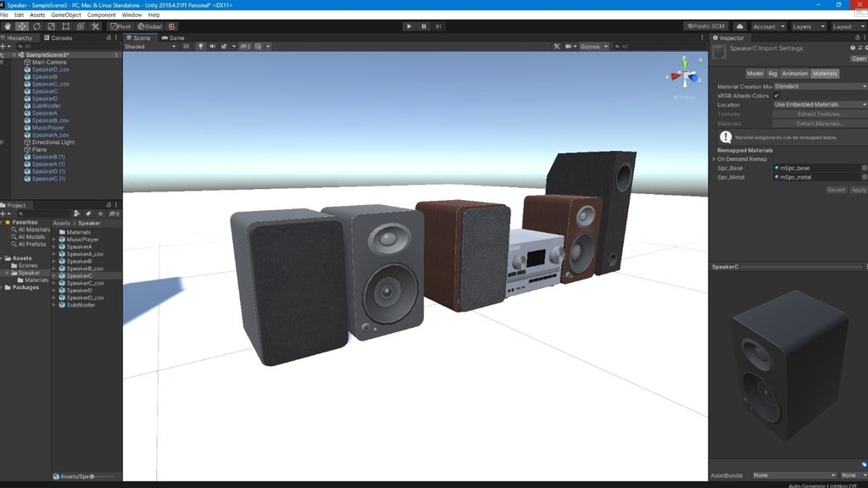Image resolution: width=868 pixels, height=488 pixels.
Task: Click the Hierarchy add (+) button
Action: (3, 47)
